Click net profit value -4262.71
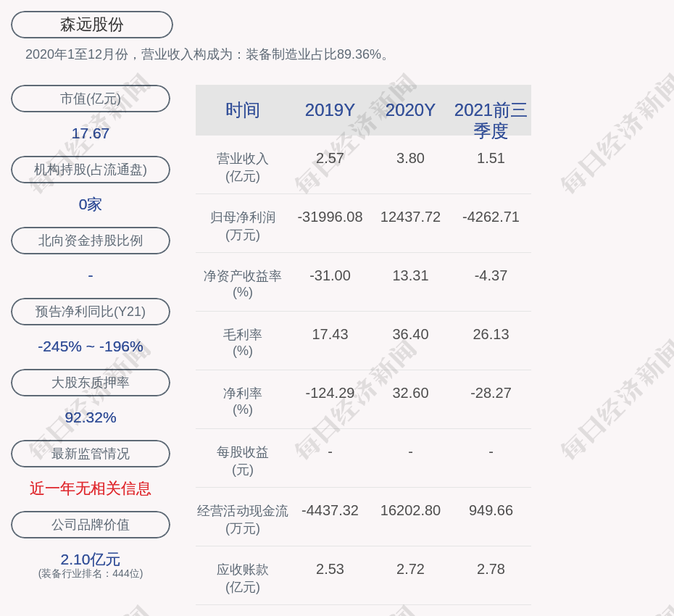The height and width of the screenshot is (616, 674). point(491,217)
